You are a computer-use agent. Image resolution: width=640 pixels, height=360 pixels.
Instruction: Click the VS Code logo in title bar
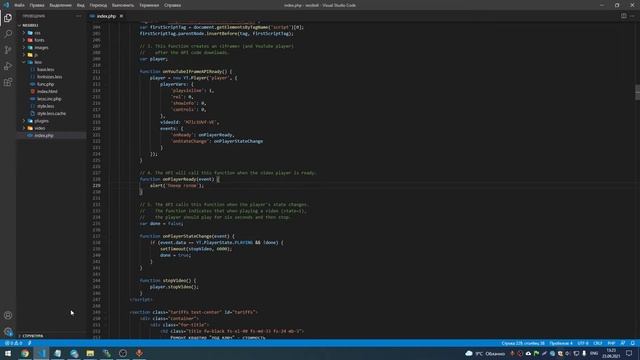pos(6,5)
